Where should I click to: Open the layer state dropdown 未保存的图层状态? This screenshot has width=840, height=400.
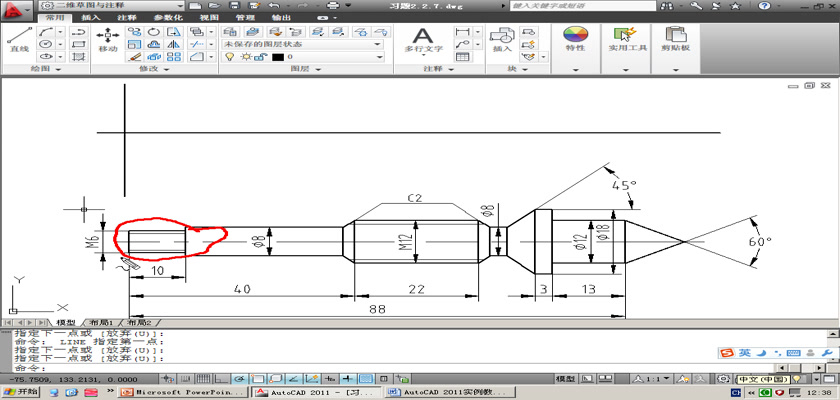point(303,44)
